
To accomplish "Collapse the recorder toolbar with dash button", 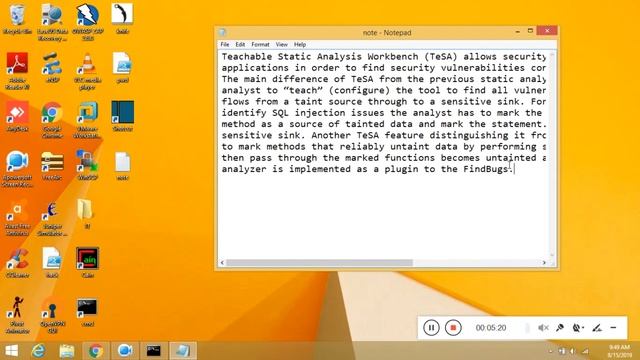I will (x=613, y=328).
